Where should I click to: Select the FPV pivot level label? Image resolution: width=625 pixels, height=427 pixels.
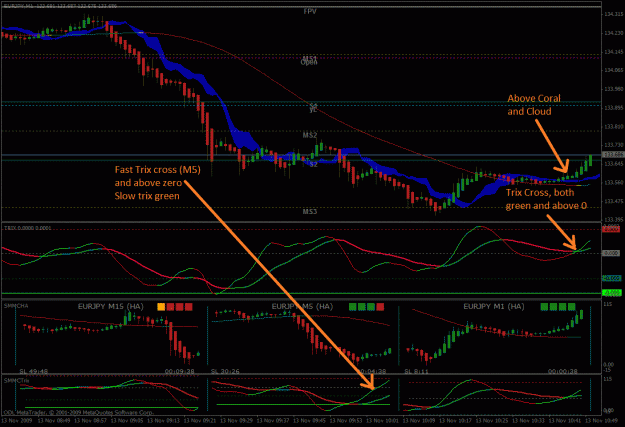point(310,12)
